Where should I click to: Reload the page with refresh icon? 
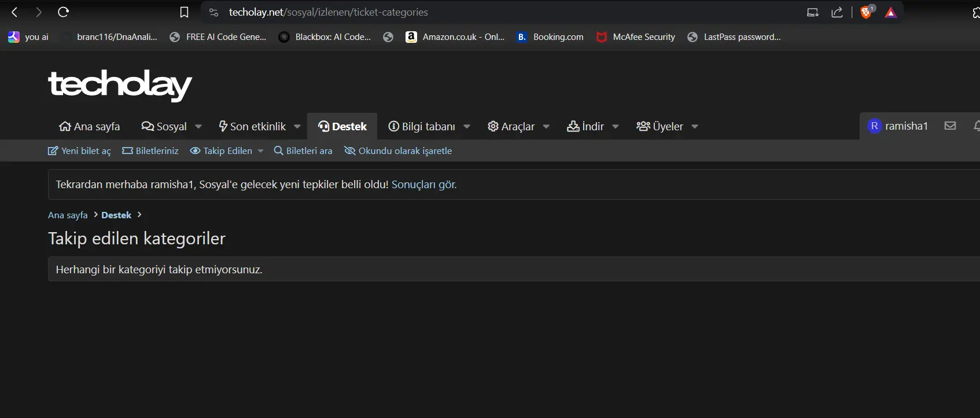(x=64, y=12)
